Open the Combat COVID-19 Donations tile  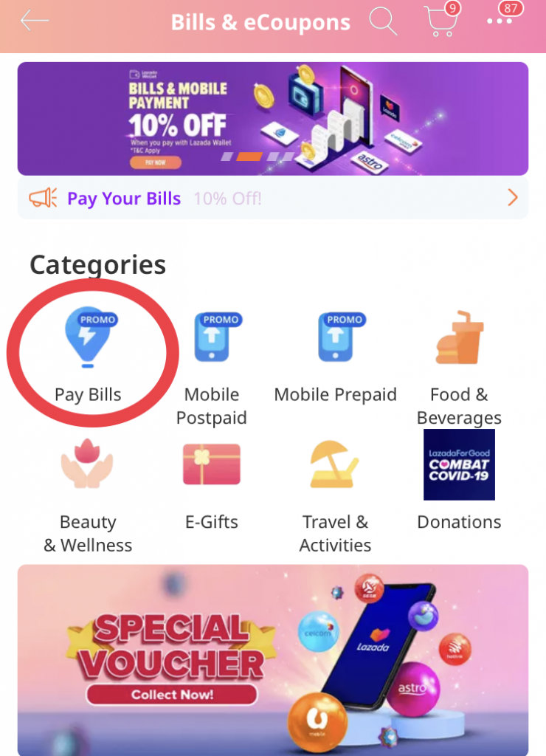[x=459, y=464]
